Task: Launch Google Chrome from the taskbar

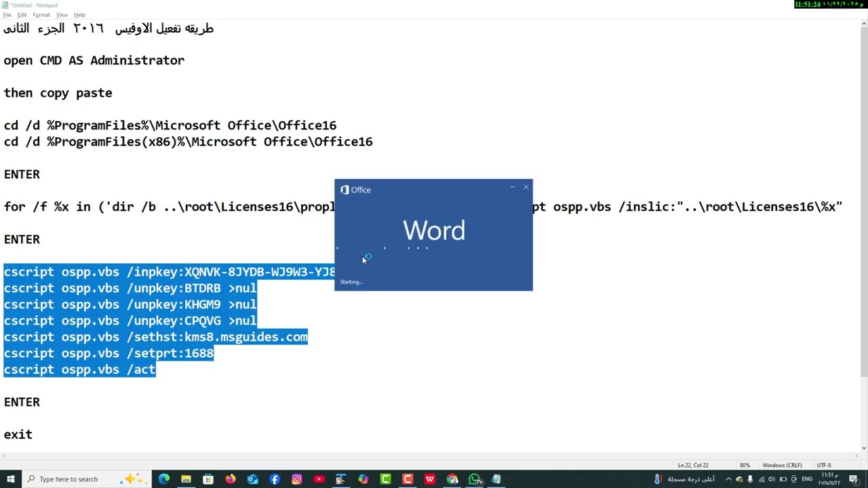Action: 452,479
